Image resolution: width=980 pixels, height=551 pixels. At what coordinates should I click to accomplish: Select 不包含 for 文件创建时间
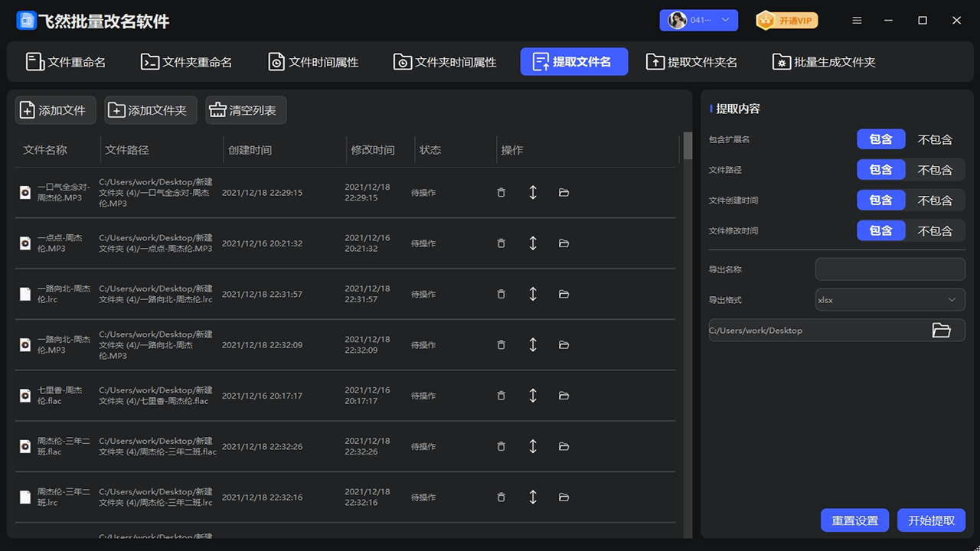coord(936,200)
